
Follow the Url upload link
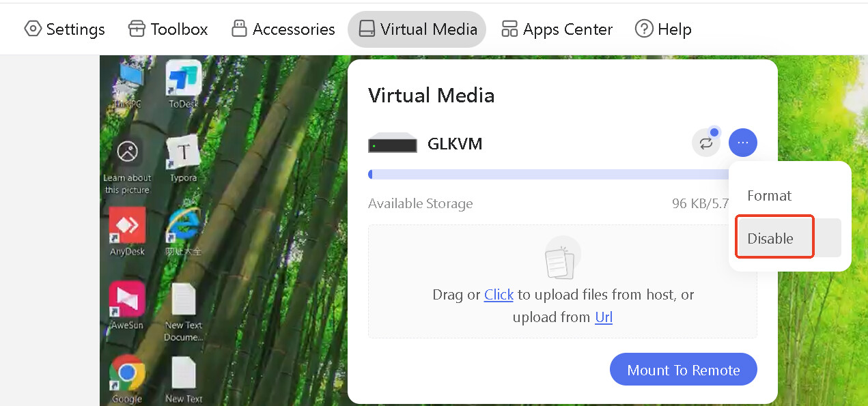click(604, 317)
